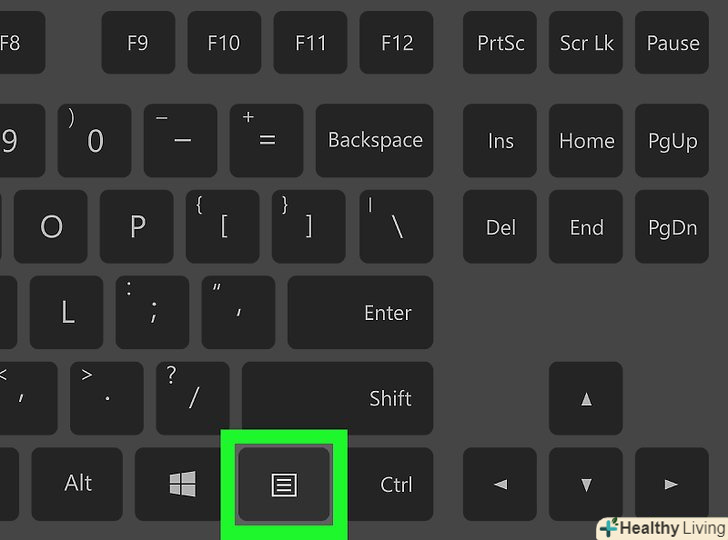Screen dimensions: 728x540
Task: Click the right Shift key
Action: [338, 398]
